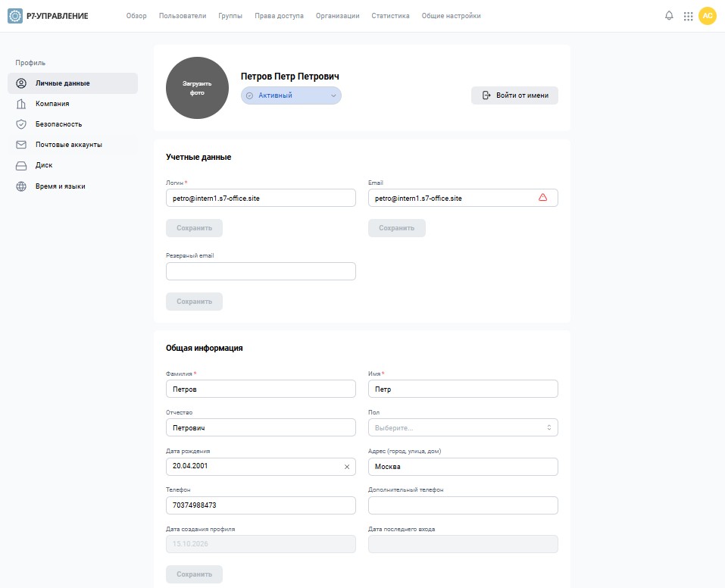Click the Отчество field with Петрович
This screenshot has height=588, width=725.
(261, 427)
